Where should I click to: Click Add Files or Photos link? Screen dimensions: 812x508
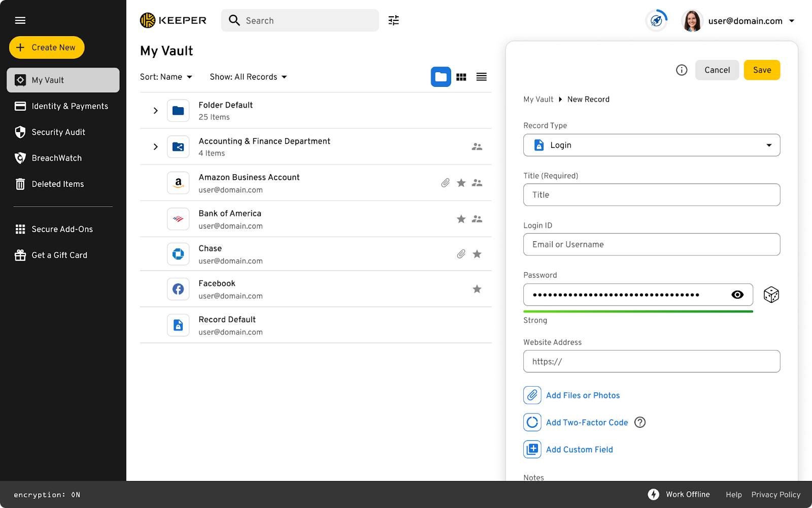point(583,395)
